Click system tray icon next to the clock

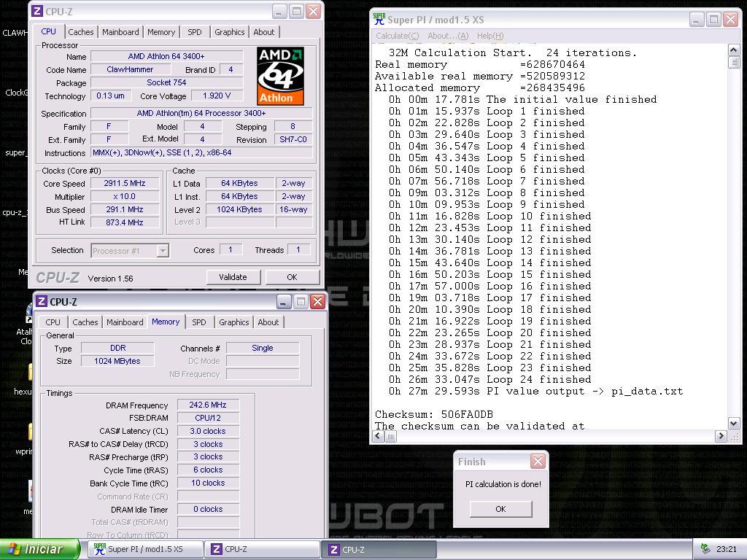[x=705, y=549]
